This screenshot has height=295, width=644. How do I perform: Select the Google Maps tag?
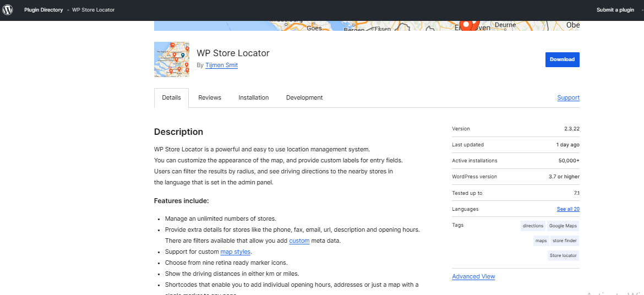[563, 226]
